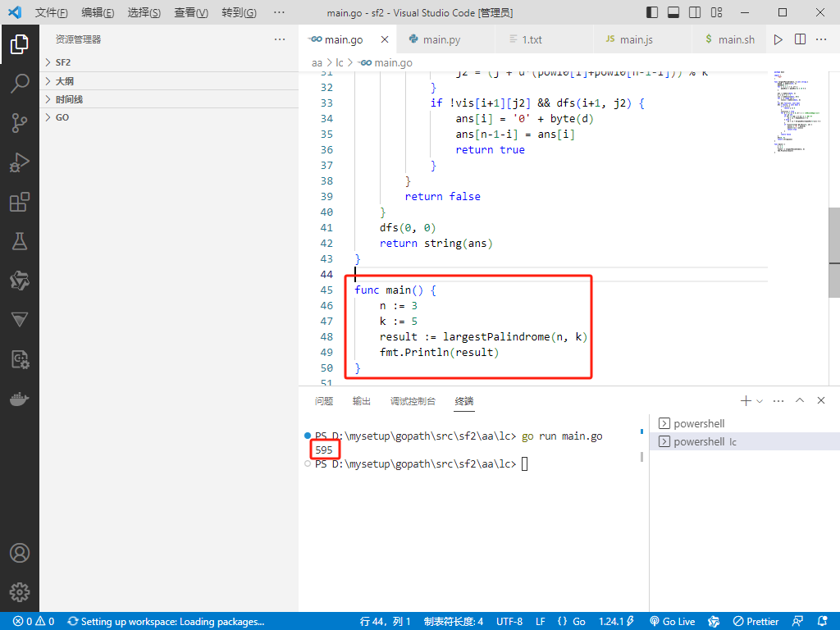
Task: Open the 选择(S) menu
Action: pyautogui.click(x=144, y=12)
